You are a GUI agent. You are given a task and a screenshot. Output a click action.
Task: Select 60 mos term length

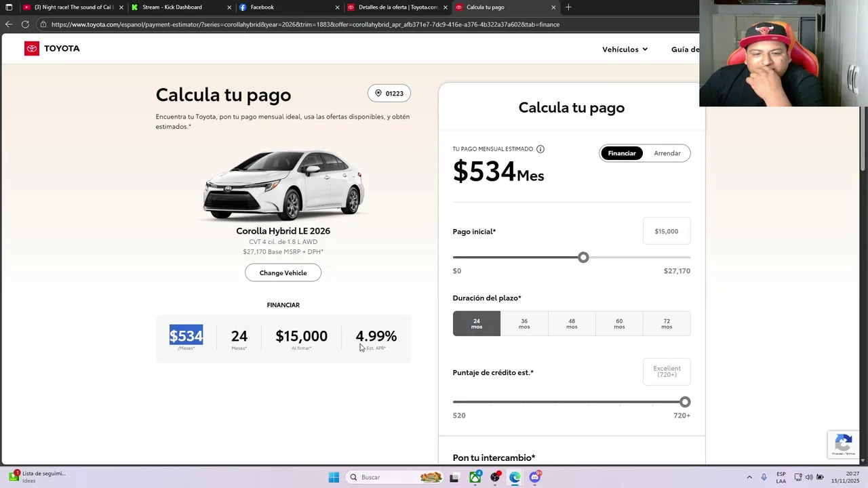click(619, 323)
